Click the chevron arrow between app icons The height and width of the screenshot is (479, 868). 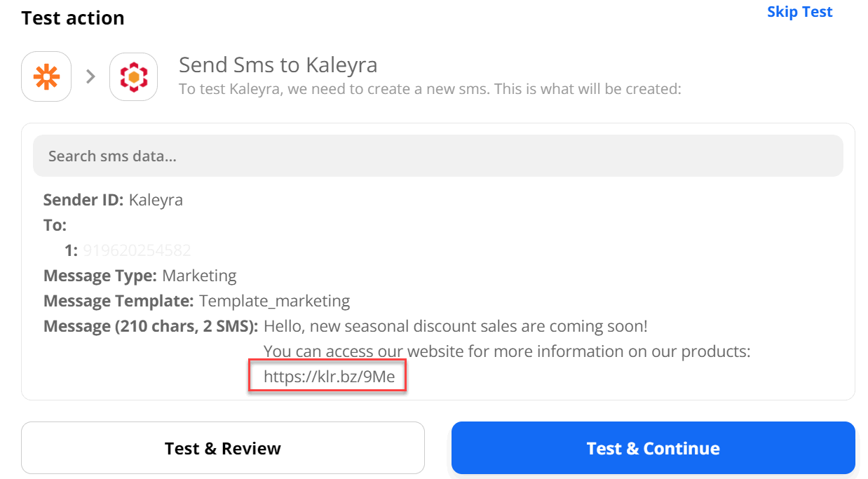coord(90,76)
